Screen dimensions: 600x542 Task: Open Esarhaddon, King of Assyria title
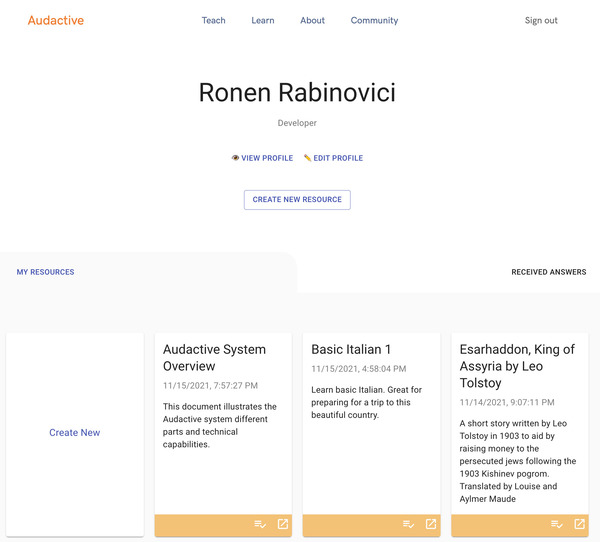click(517, 366)
